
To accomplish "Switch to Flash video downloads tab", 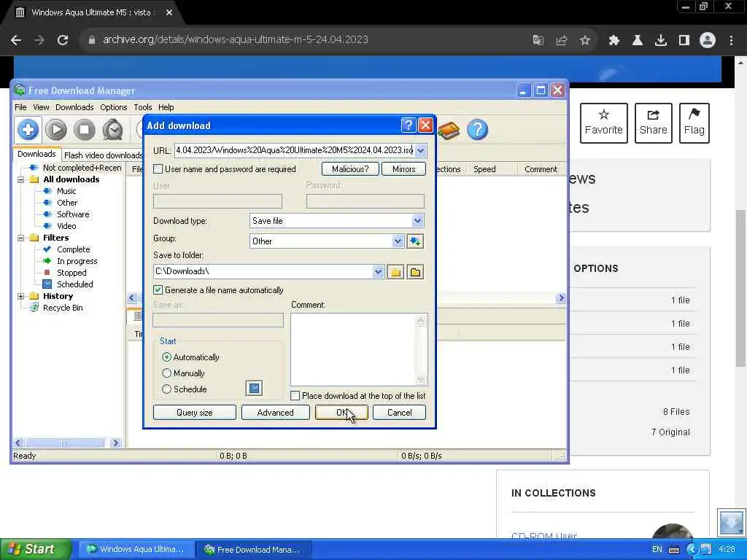I will click(x=104, y=155).
